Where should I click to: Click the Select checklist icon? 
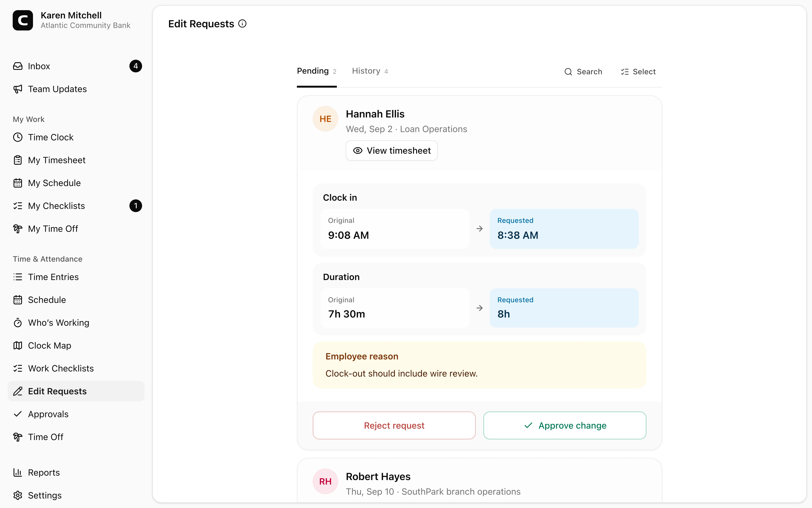(624, 72)
